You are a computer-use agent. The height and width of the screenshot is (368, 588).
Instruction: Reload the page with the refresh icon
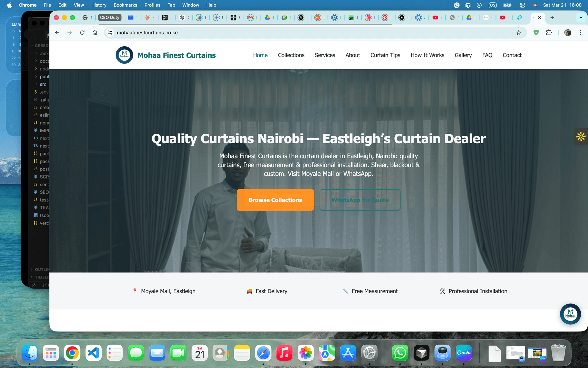tap(82, 33)
